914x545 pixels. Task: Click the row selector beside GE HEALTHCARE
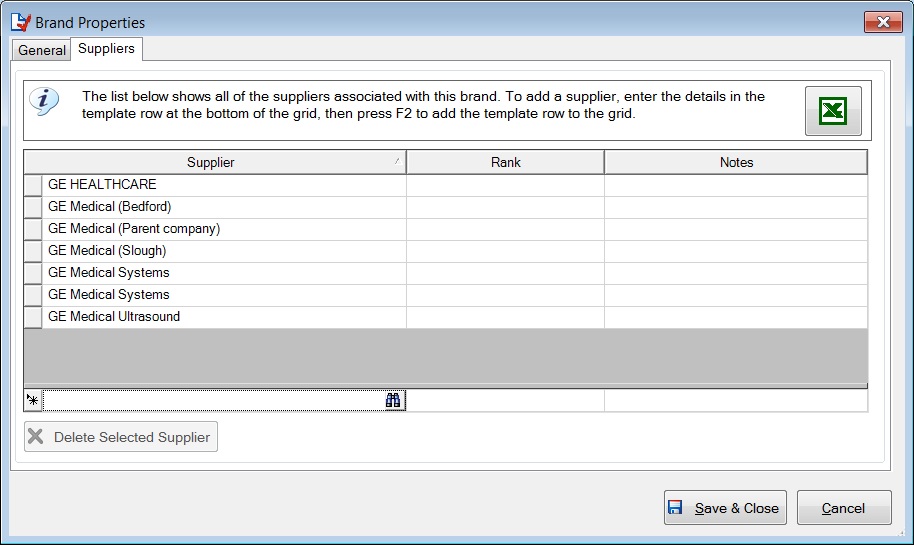33,185
